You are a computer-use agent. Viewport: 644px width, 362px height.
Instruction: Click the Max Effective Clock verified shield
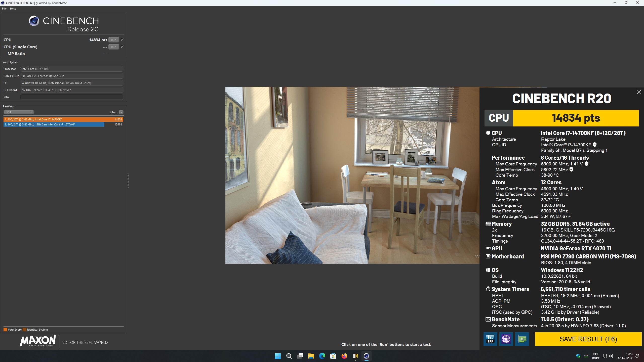point(571,169)
